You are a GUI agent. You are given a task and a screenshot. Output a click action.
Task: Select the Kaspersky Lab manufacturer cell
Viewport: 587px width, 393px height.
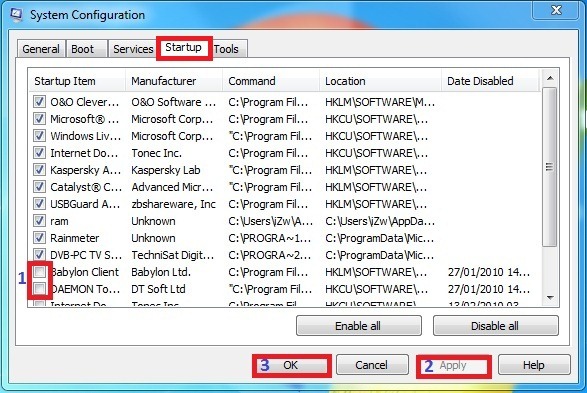coord(165,170)
